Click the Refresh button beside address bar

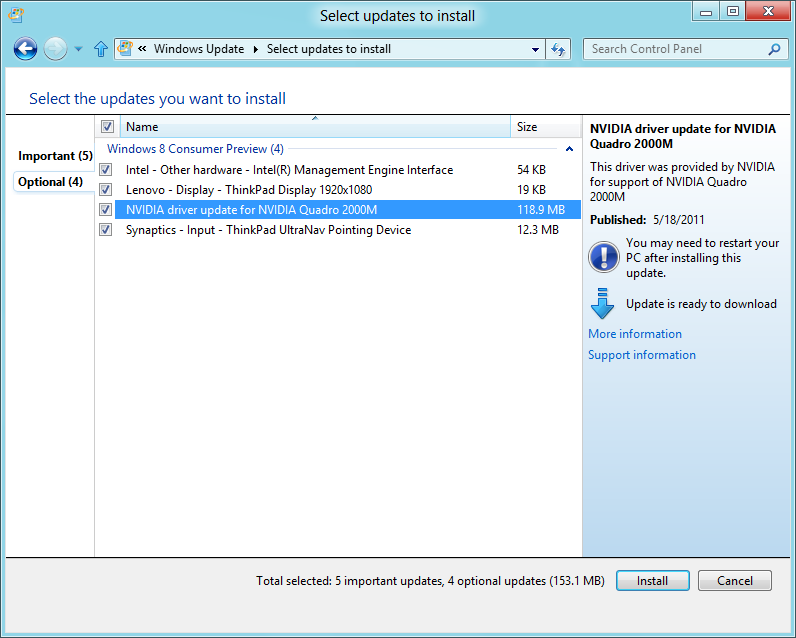tap(558, 49)
